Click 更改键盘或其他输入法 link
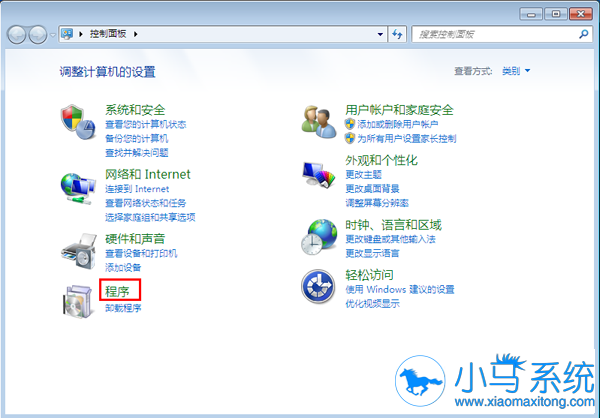The width and height of the screenshot is (600, 418). [390, 239]
